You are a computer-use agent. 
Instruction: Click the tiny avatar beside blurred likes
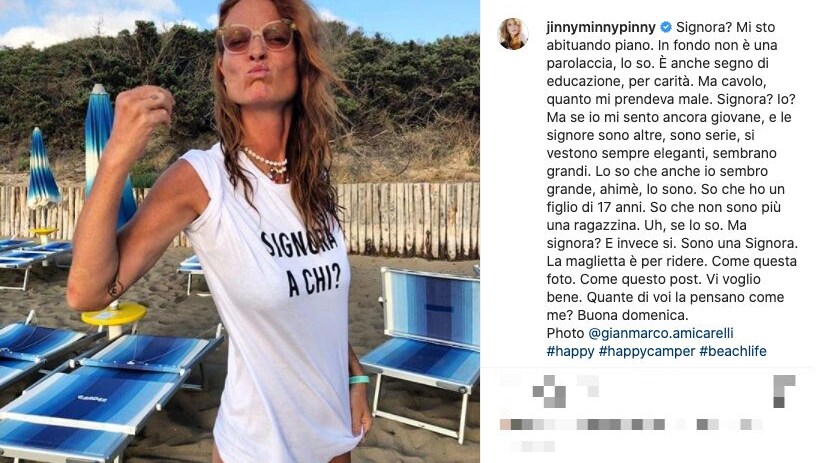coord(505,424)
